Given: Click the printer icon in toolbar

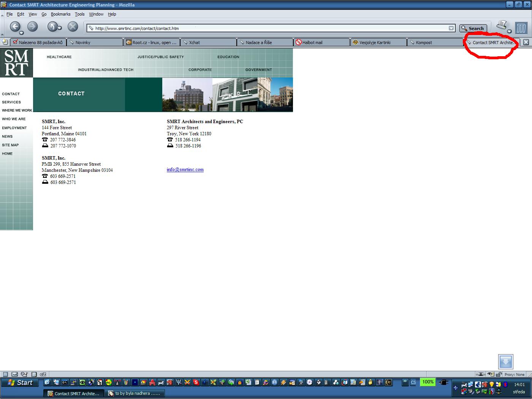Looking at the screenshot, I should pyautogui.click(x=502, y=26).
